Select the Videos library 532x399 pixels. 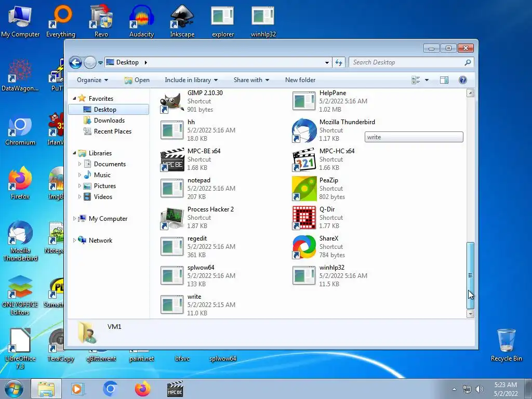[x=103, y=197]
